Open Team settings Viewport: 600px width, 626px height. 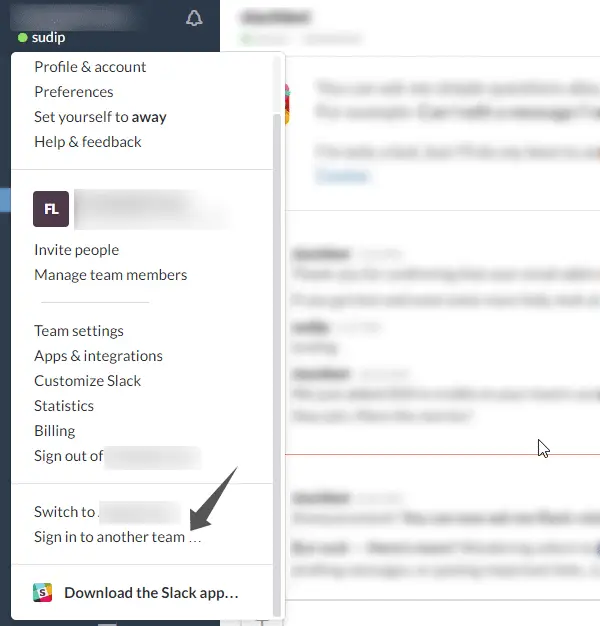[x=79, y=331]
